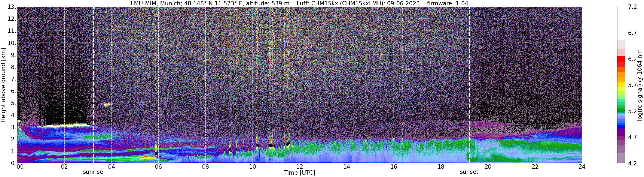
Task: Click the y-axis tick label '6.'
Action: tap(13, 91)
